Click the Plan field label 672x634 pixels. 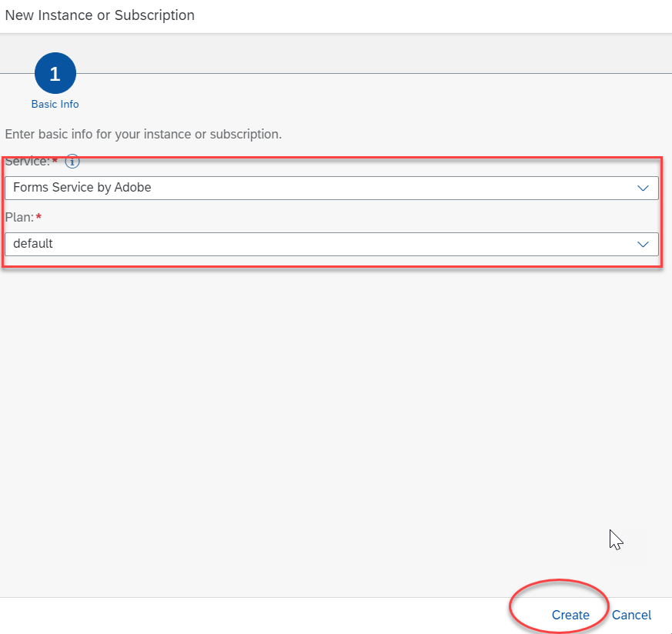click(19, 217)
